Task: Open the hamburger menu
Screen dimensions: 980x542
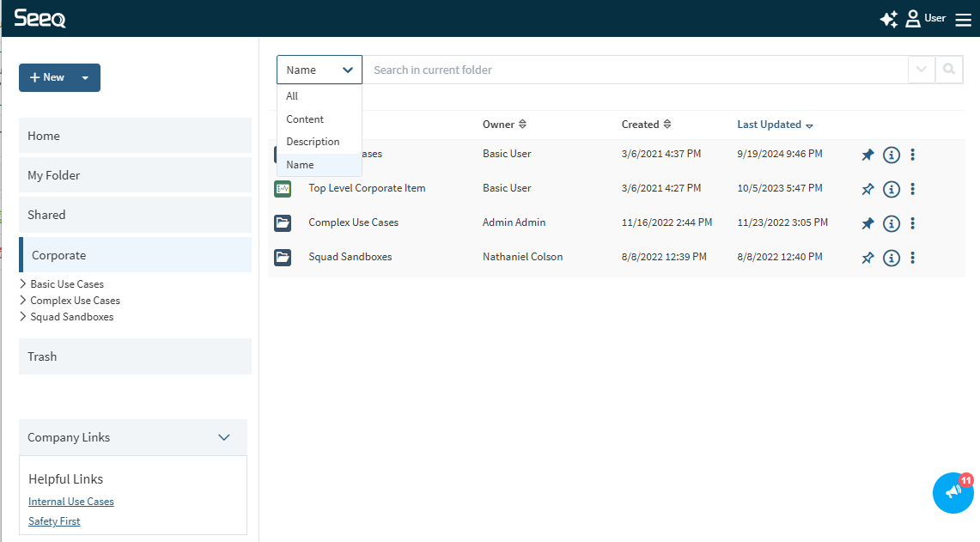Action: click(x=963, y=20)
